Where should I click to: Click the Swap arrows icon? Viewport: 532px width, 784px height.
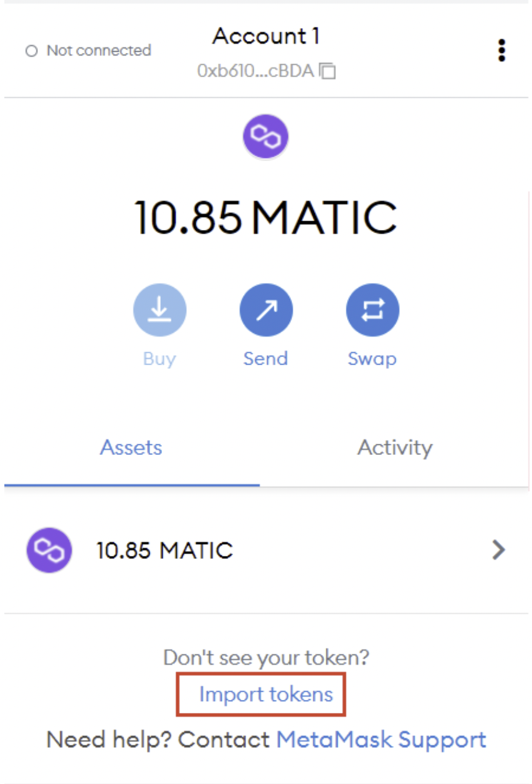point(373,310)
